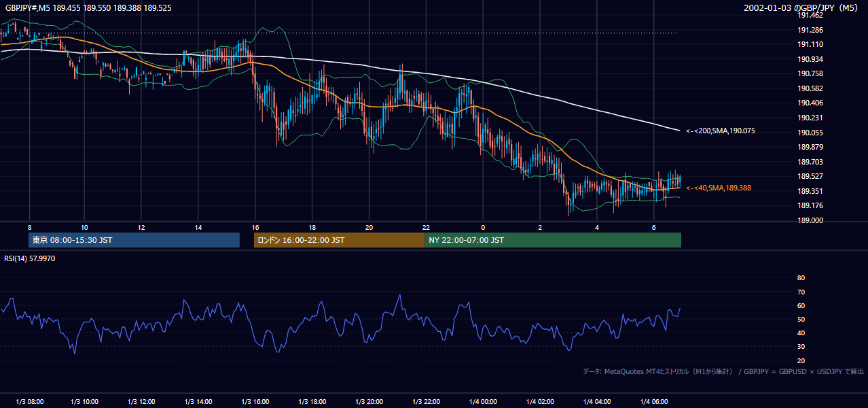Click the 1/4 00:00 time label
Viewport: 868px width, 408px height.
pos(483,402)
